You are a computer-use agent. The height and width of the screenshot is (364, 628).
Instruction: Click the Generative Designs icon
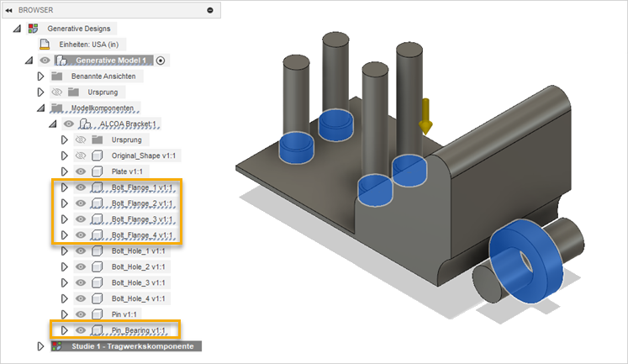coord(33,29)
